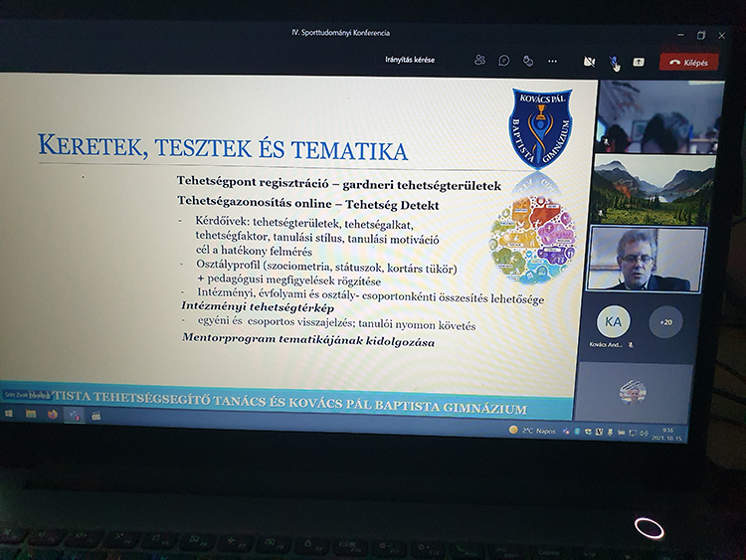
Task: Click the line Tehetségazonosítás online – Tehetség Detekt
Action: click(307, 203)
